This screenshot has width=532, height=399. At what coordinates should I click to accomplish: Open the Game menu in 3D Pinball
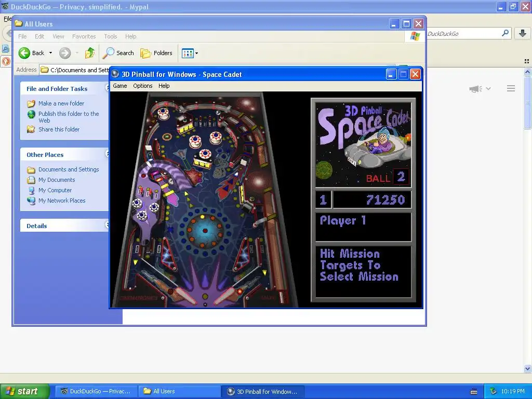(120, 86)
